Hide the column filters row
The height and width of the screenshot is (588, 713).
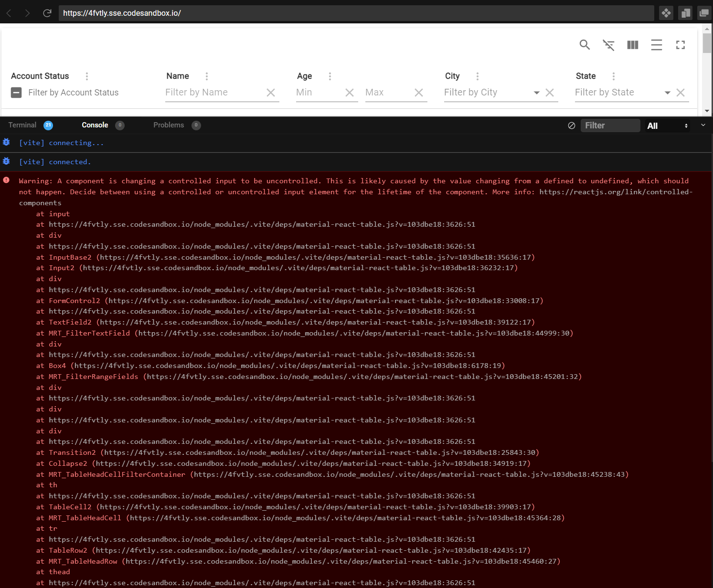[608, 44]
